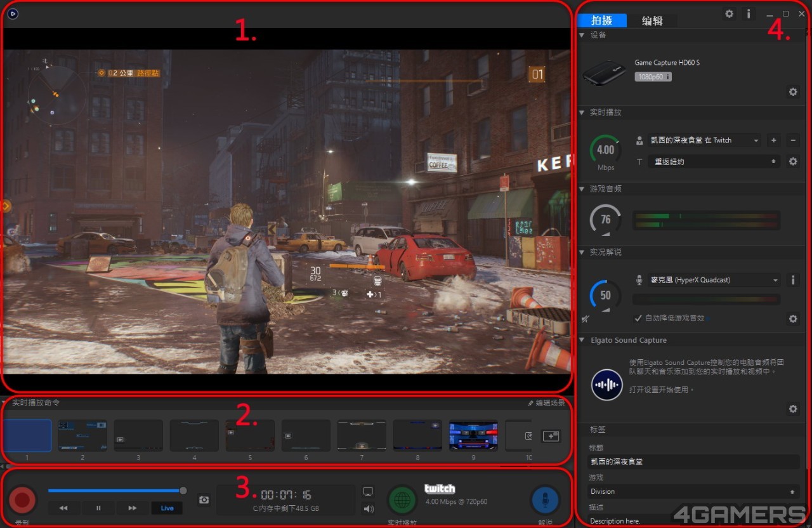Click the speaker volume icon beside timer

click(368, 508)
